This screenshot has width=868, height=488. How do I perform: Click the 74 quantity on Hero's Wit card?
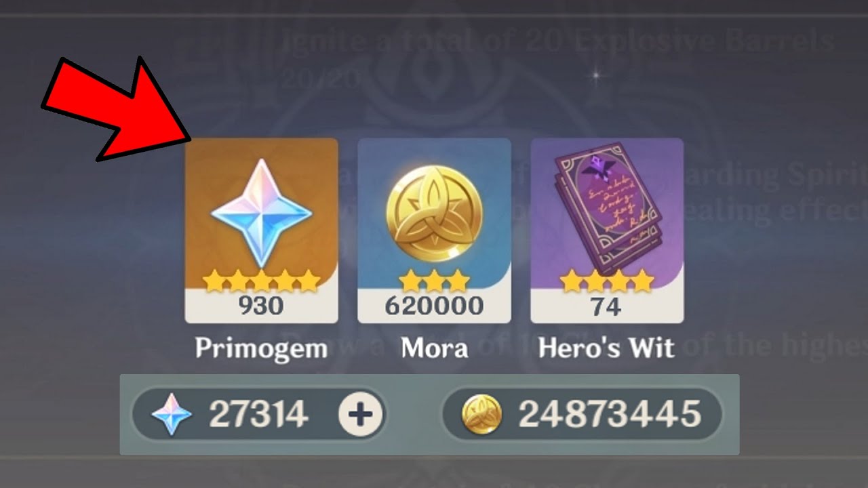click(x=606, y=306)
